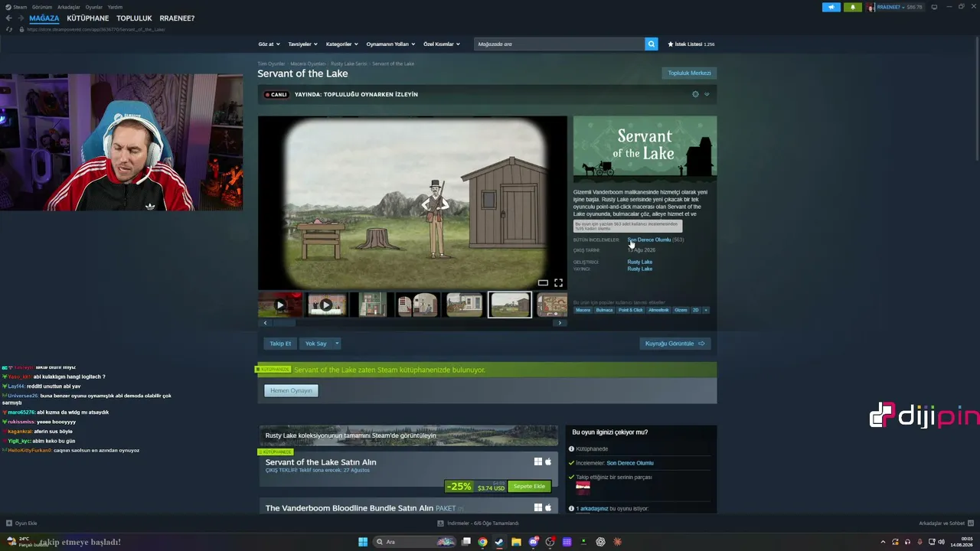
Task: Click the Hemen Oynayın button
Action: [291, 391]
